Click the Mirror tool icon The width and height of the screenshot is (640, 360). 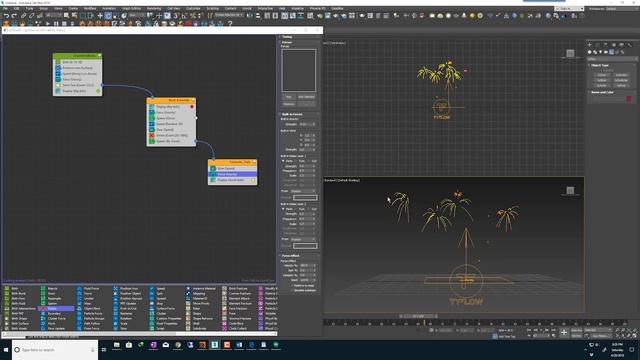point(250,16)
